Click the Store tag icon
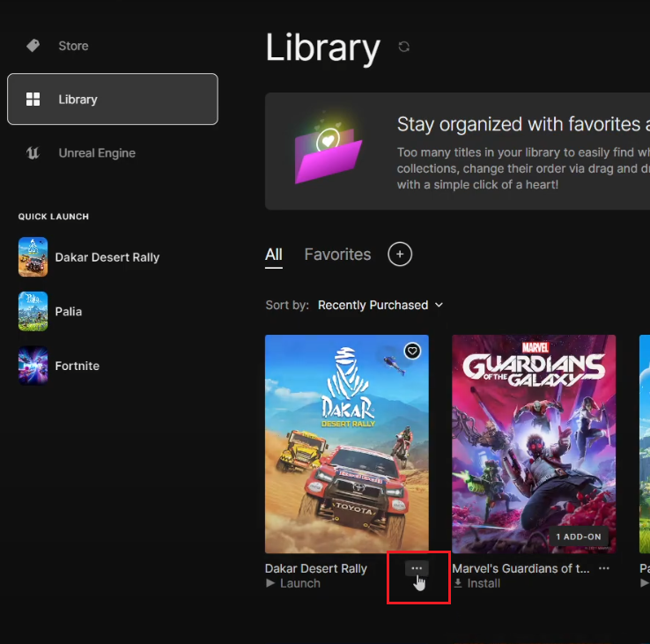 33,46
